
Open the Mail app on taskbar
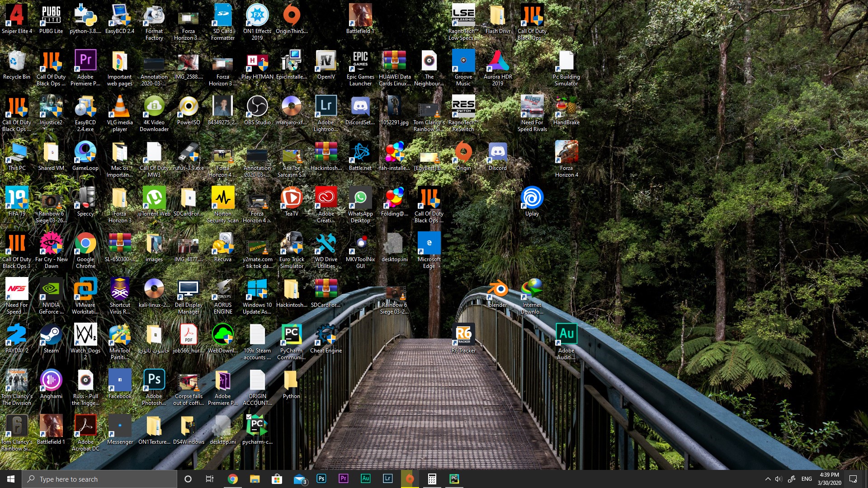(x=299, y=479)
